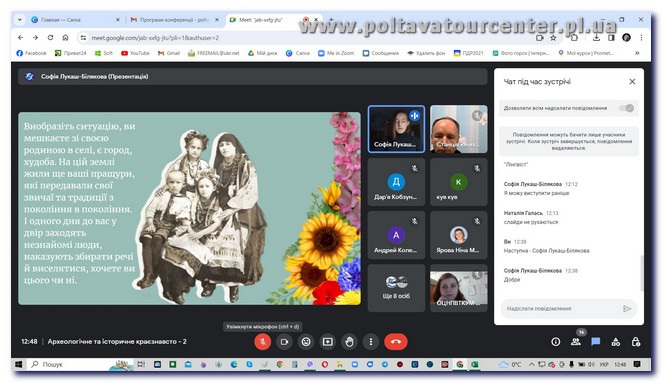The width and height of the screenshot is (663, 383).
Task: Bookmark this page with star icon
Action: point(553,38)
